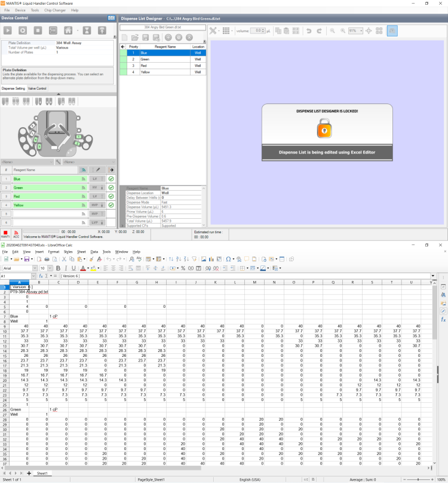Screen dimensions: 448x483
Task: Expand the Calc formula bar with the arrow
Action: (433, 276)
